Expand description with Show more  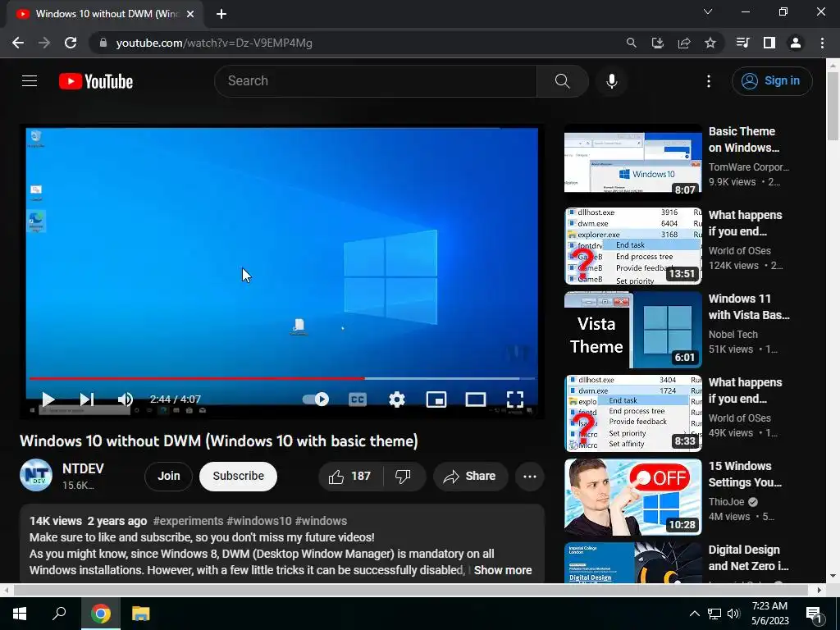(x=503, y=570)
